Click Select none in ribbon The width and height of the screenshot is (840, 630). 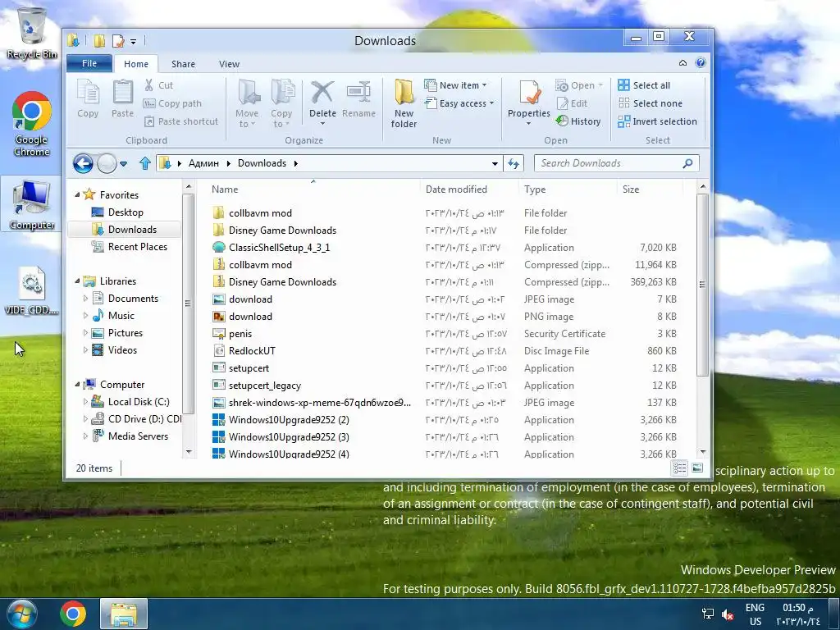coord(651,103)
